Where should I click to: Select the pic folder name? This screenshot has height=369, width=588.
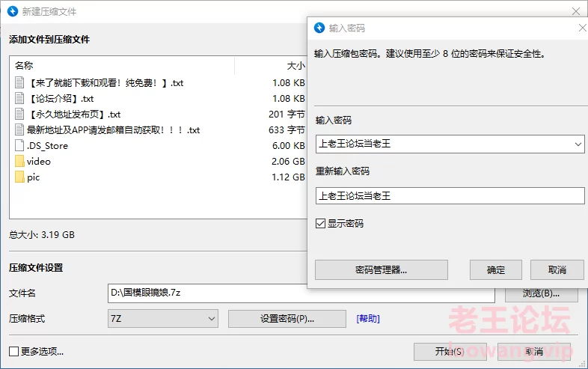(34, 177)
